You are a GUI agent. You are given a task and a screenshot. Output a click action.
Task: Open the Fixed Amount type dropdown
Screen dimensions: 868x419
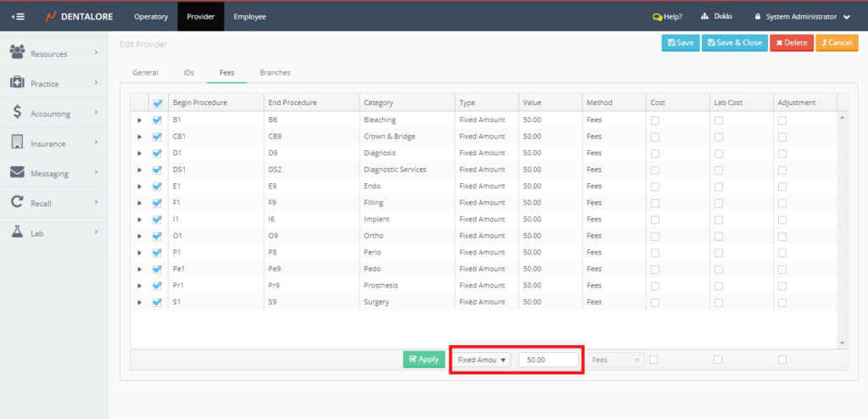480,360
